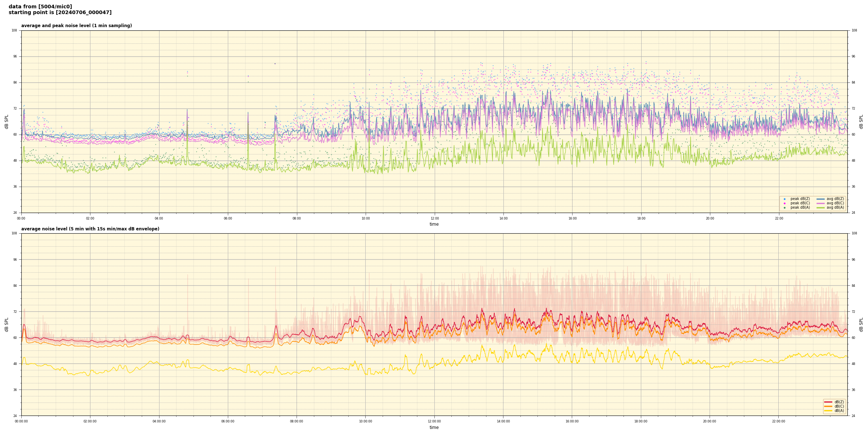Viewport: 868px width, 434px height.
Task: Click the 18:00:00 tick on bottom chart
Action: tap(641, 421)
